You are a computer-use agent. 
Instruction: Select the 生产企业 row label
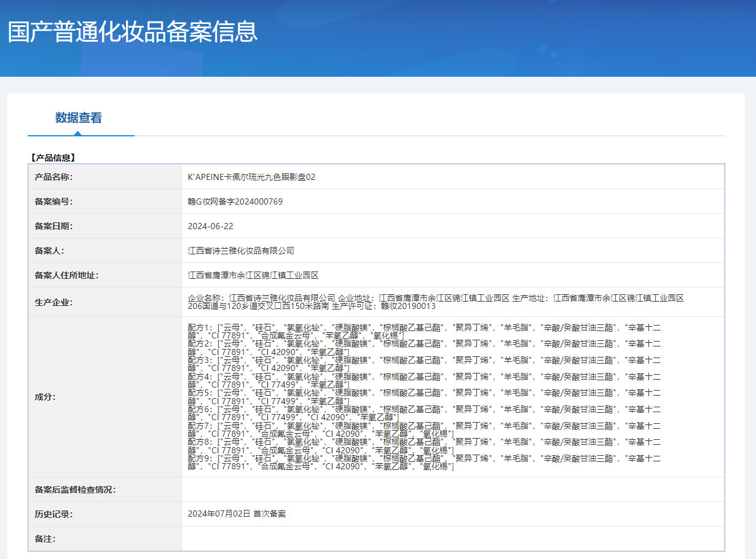54,302
